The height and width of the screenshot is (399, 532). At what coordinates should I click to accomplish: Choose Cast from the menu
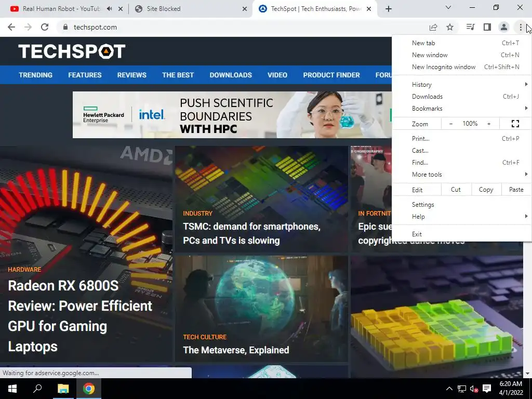point(461,151)
